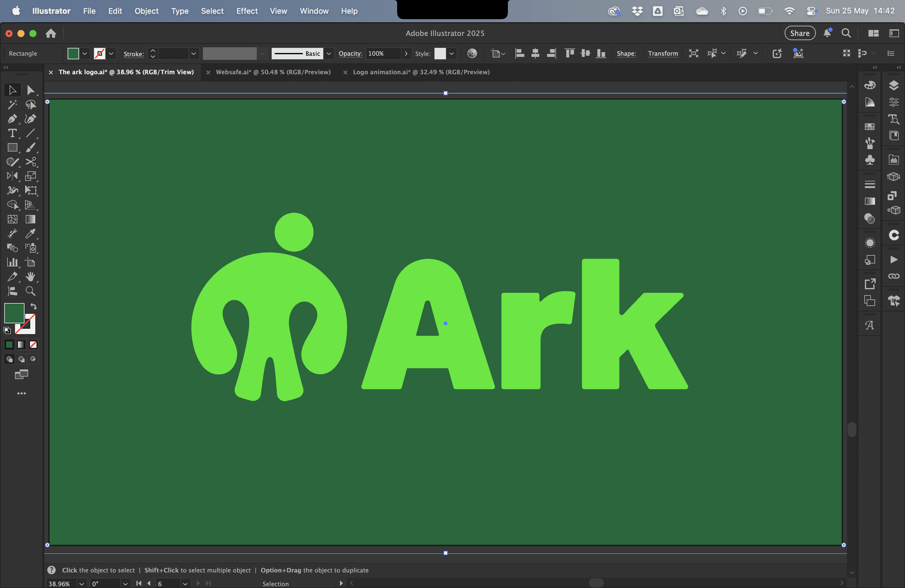Open the Transform panel link
The width and height of the screenshot is (905, 588).
(x=663, y=54)
